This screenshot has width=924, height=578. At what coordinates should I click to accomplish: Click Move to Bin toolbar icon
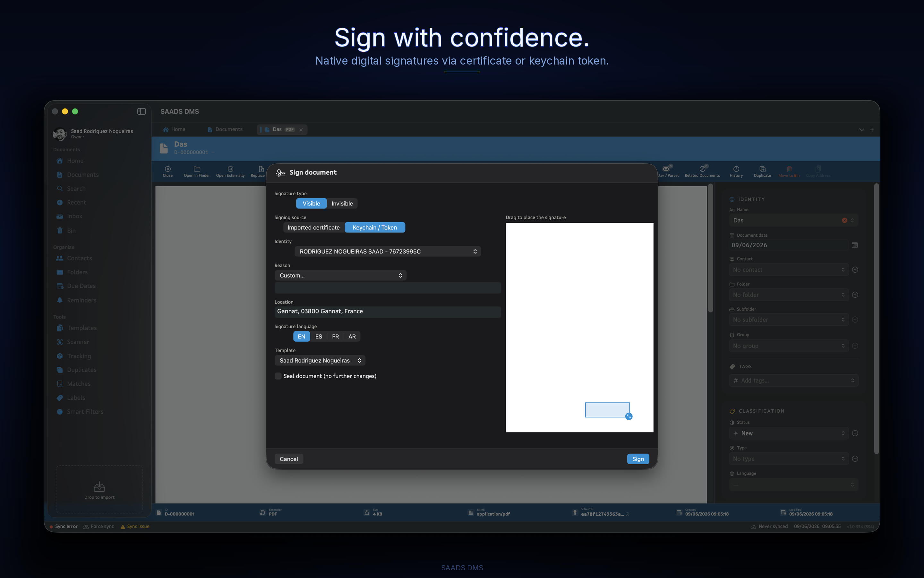click(789, 171)
